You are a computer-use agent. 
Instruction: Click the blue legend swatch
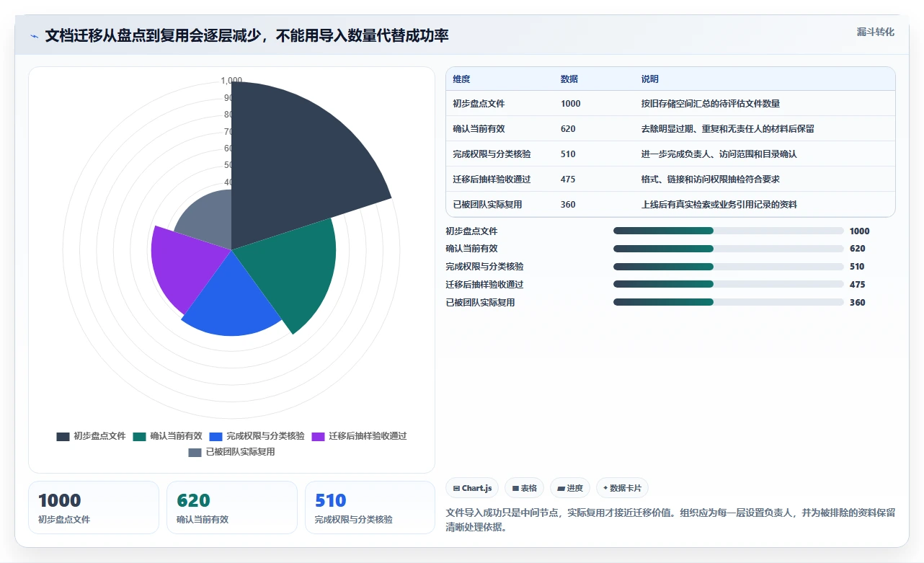tap(216, 436)
